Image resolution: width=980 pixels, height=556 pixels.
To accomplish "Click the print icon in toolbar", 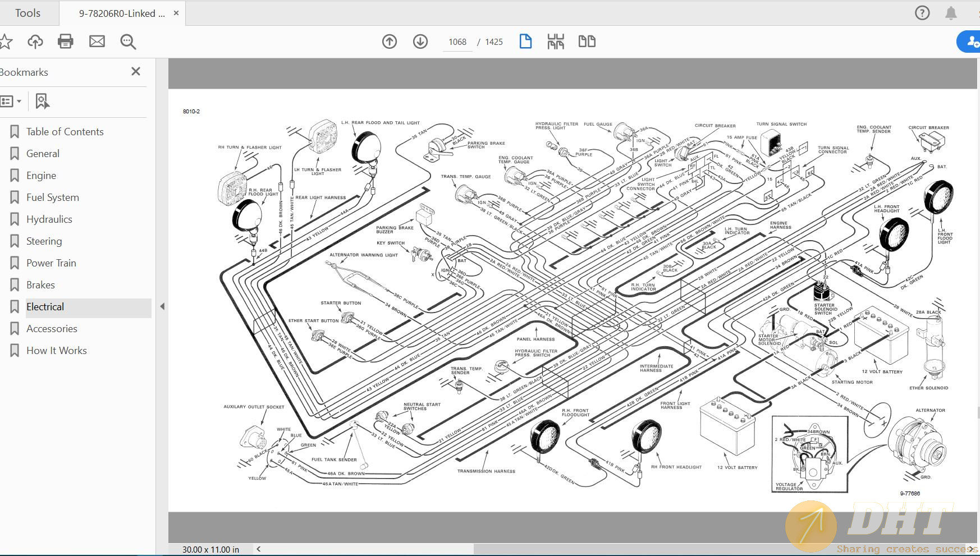I will tap(66, 42).
